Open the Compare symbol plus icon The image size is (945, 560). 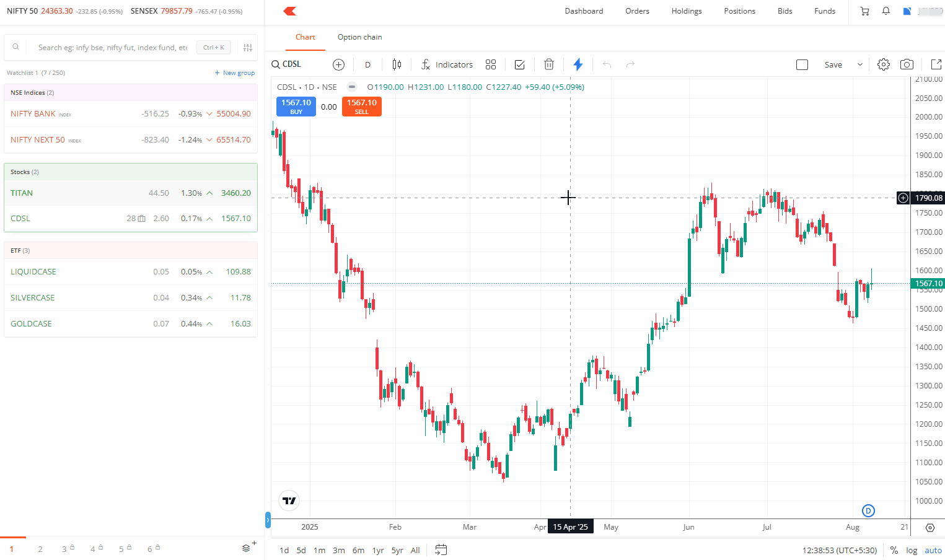338,64
